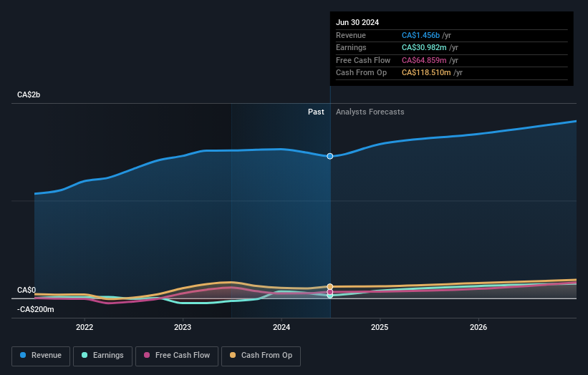Image resolution: width=588 pixels, height=375 pixels.
Task: Click the Revenue row label in tooltip
Action: point(351,35)
